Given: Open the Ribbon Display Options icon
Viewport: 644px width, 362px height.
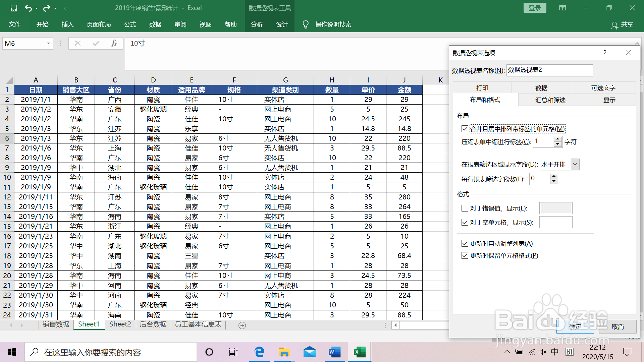Looking at the screenshot, I should click(562, 8).
